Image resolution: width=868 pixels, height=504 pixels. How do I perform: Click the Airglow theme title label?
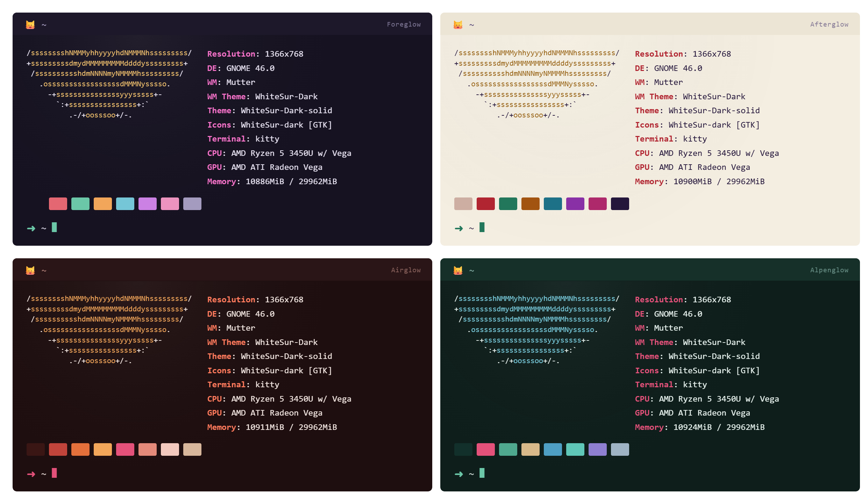[x=406, y=270]
